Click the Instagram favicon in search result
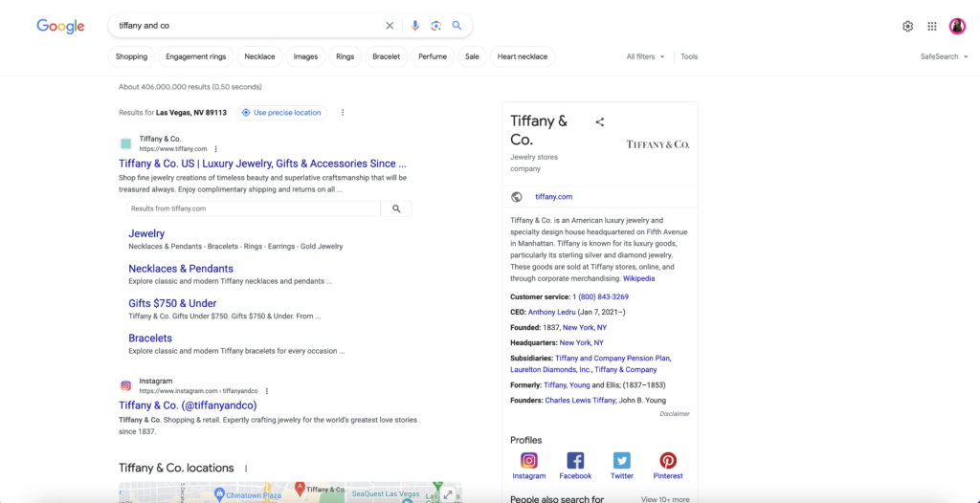The width and height of the screenshot is (980, 503). click(125, 385)
